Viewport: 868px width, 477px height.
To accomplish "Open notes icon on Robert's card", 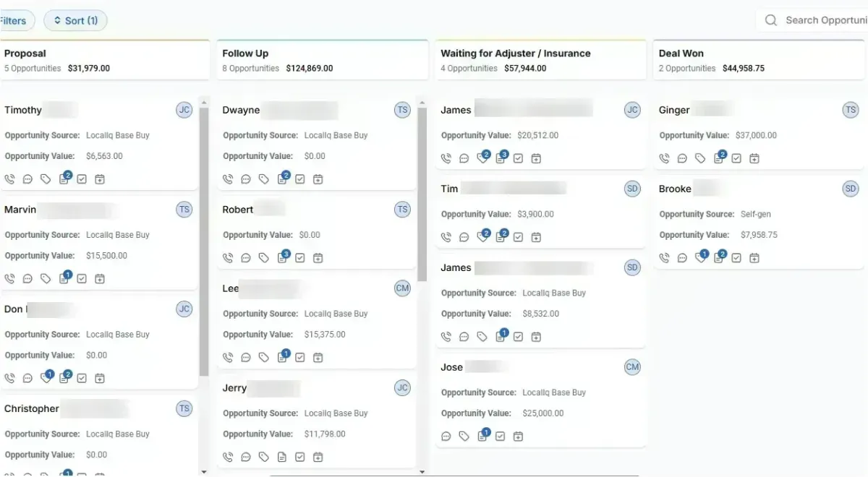I will point(283,257).
